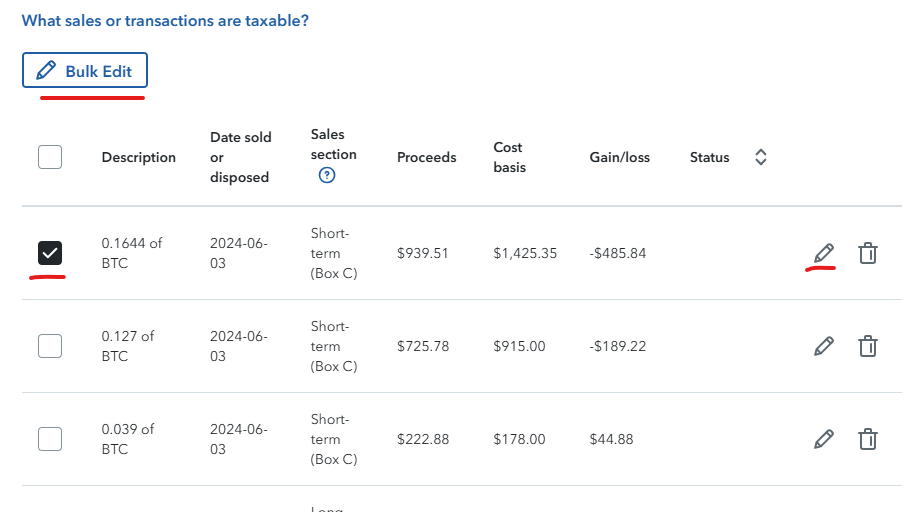908x512 pixels.
Task: Check the 0.127 of BTC row checkbox
Action: tap(49, 346)
